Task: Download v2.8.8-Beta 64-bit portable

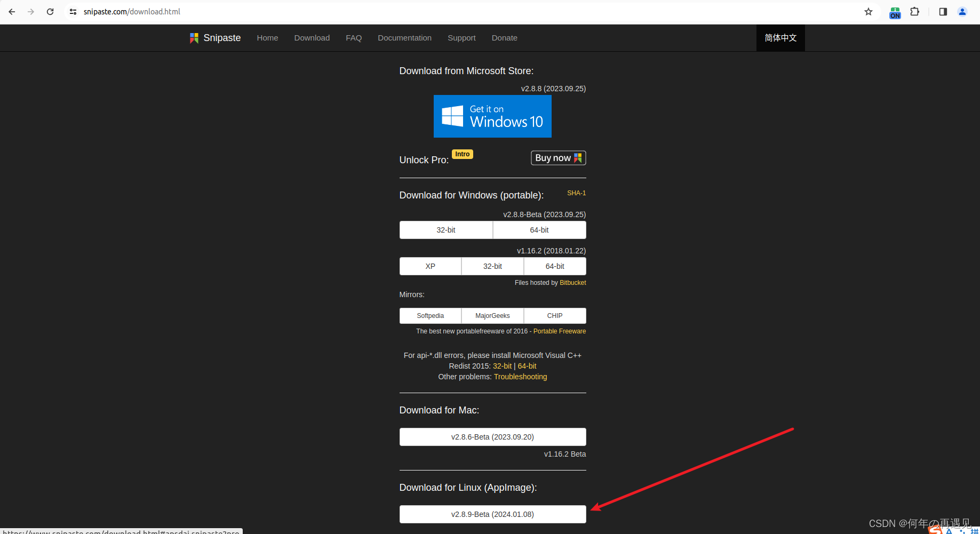Action: pyautogui.click(x=539, y=230)
